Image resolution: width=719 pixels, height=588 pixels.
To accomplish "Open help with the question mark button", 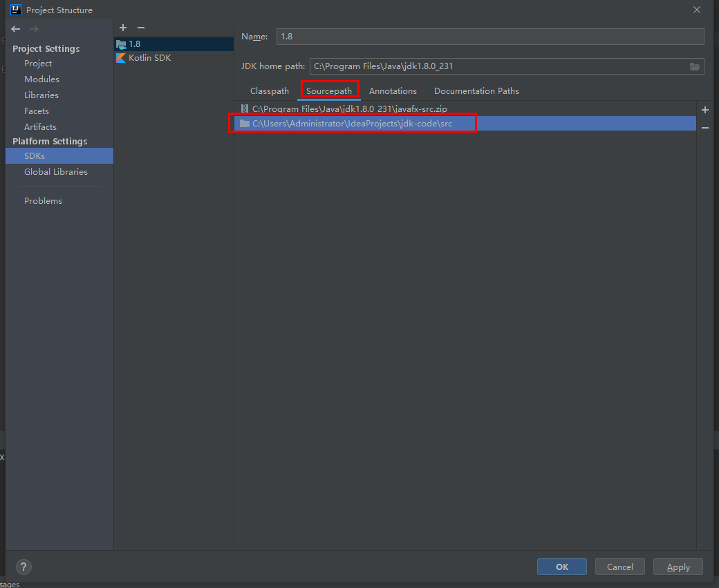I will (24, 567).
